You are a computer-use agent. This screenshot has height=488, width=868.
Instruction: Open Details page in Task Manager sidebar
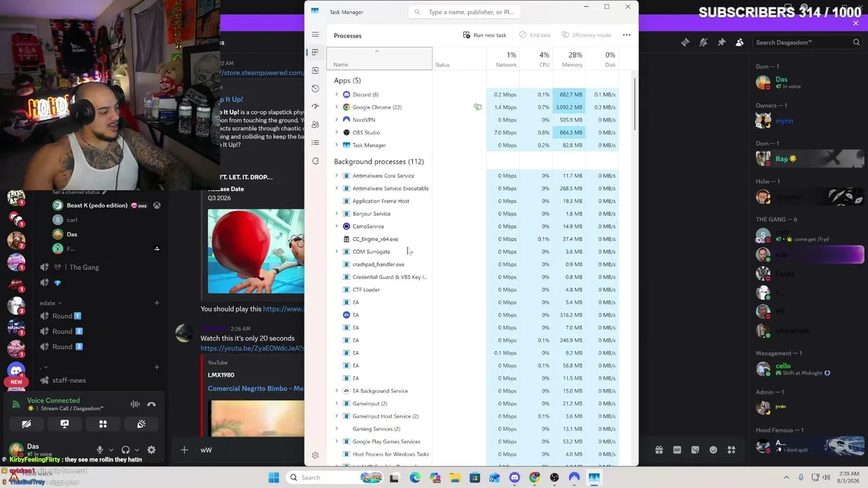click(x=315, y=142)
